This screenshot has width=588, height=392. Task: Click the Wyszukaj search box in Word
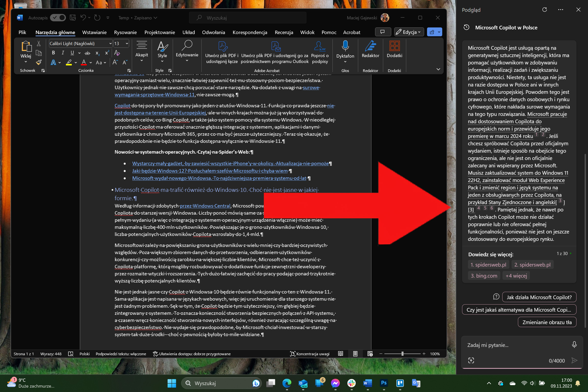247,18
